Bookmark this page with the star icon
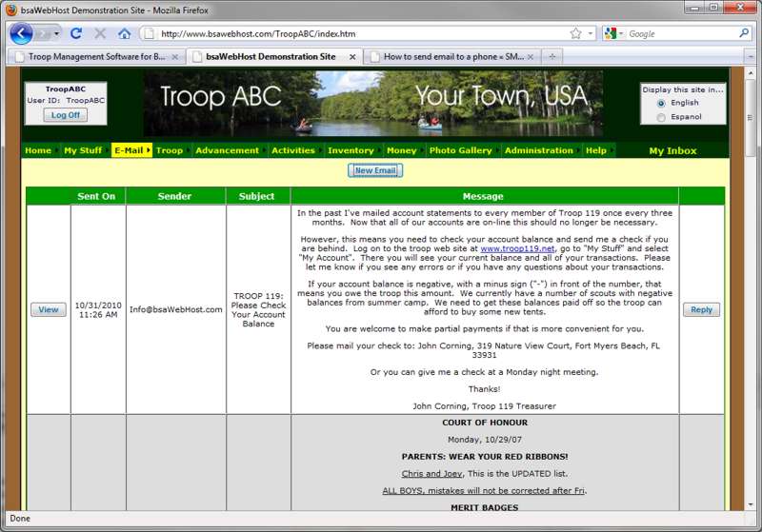762x532 pixels. [x=576, y=33]
